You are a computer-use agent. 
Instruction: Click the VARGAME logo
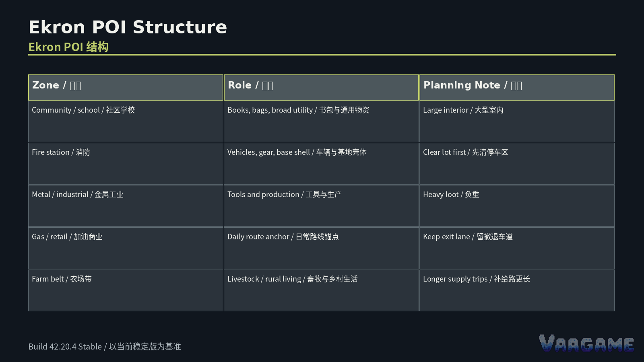(x=586, y=343)
